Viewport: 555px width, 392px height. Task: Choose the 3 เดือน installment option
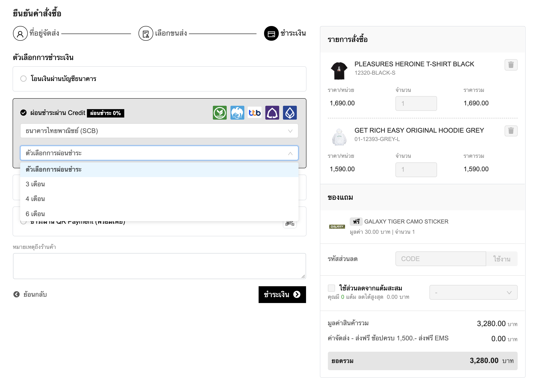click(x=35, y=184)
